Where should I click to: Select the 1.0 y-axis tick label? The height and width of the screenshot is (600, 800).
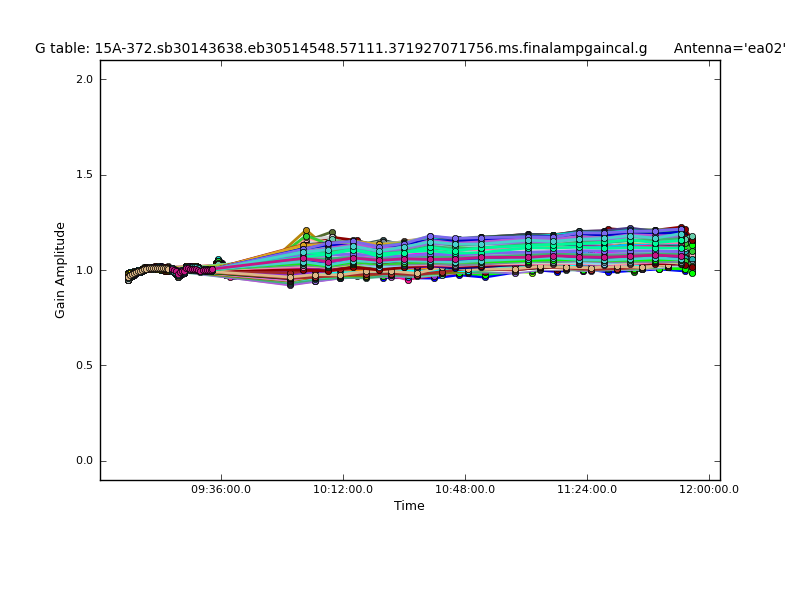point(84,270)
